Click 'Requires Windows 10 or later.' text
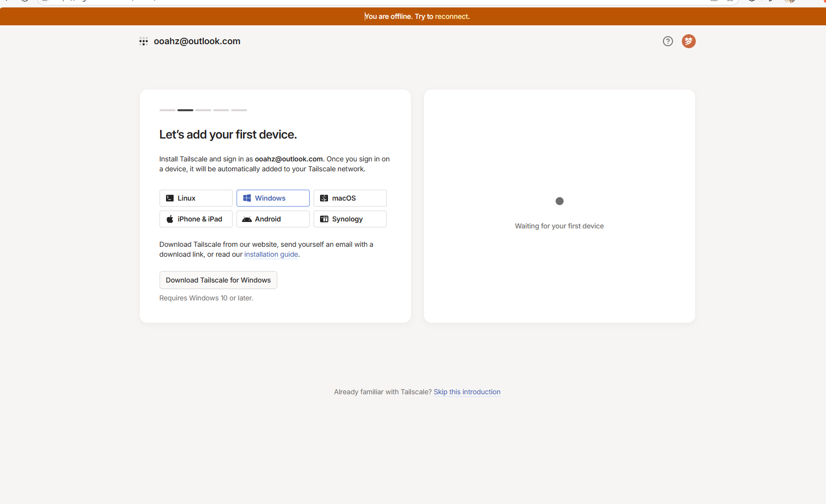This screenshot has height=504, width=826. [x=206, y=298]
